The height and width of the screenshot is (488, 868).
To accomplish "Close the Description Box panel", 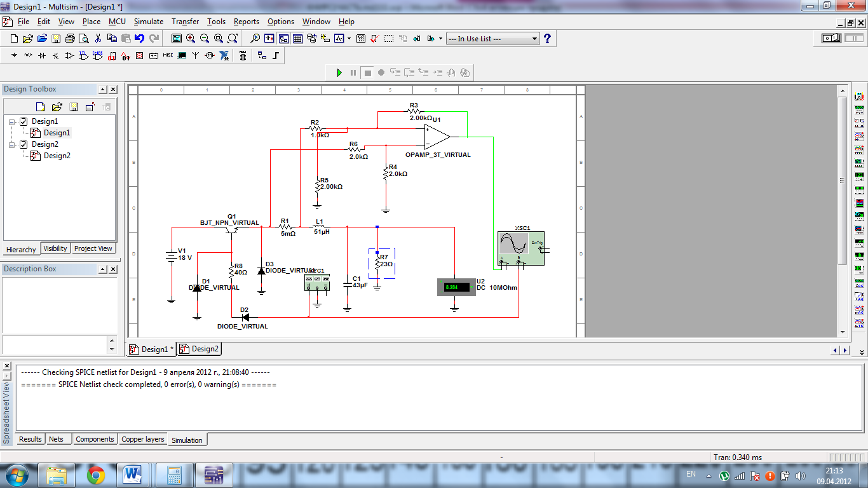I will (x=113, y=269).
